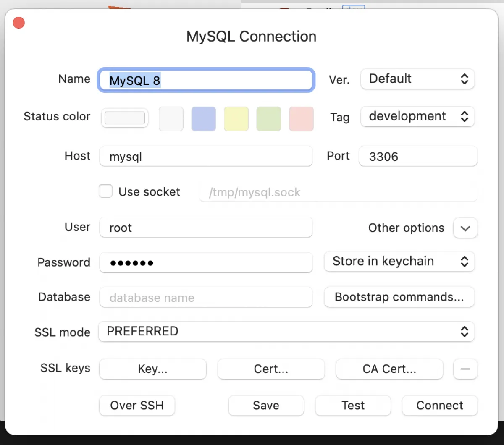Choose SSL CA Cert... file

389,369
